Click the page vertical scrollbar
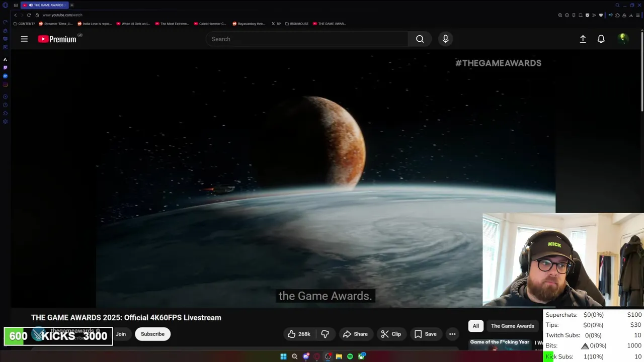Image resolution: width=644 pixels, height=362 pixels. 642,70
